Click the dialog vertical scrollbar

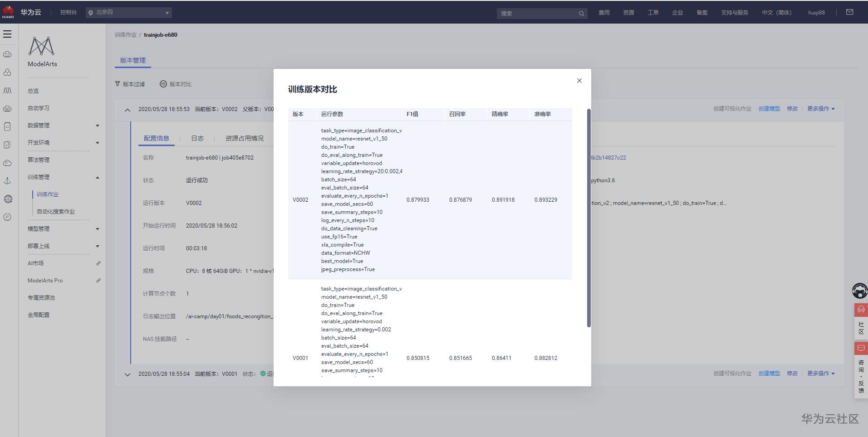(x=589, y=218)
